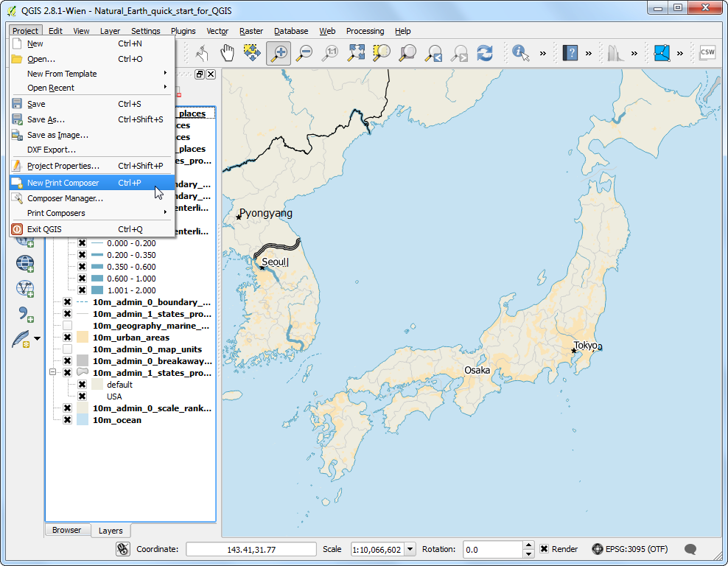Click the light blue 10m_ocean swatch

tap(83, 420)
